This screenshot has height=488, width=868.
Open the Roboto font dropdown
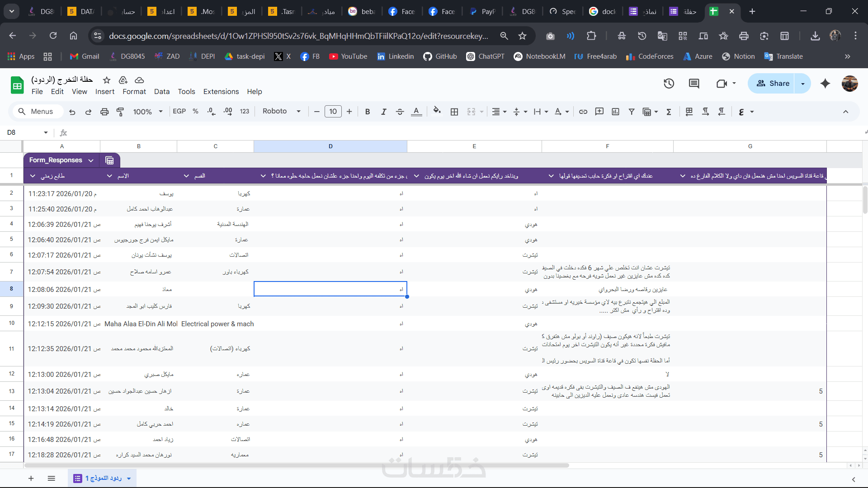[281, 112]
